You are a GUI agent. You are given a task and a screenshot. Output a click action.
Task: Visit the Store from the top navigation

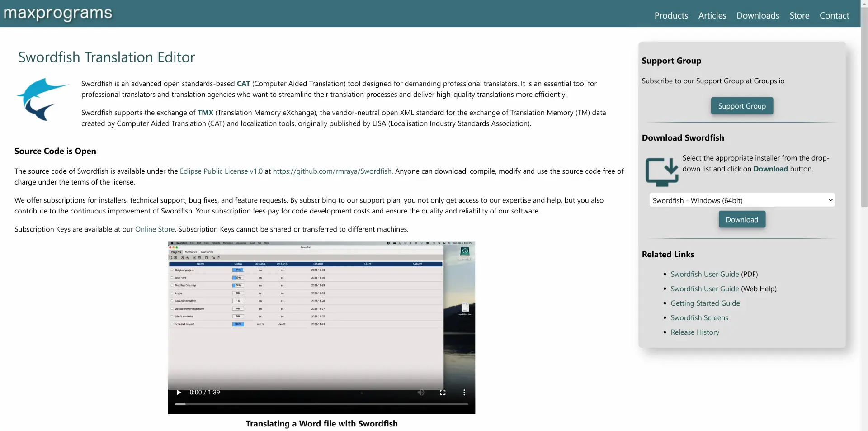coord(799,15)
